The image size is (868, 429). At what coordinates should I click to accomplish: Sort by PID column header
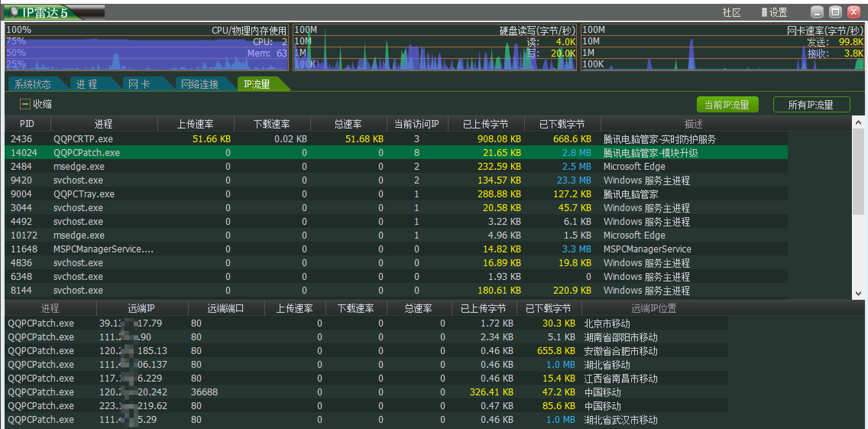[27, 124]
